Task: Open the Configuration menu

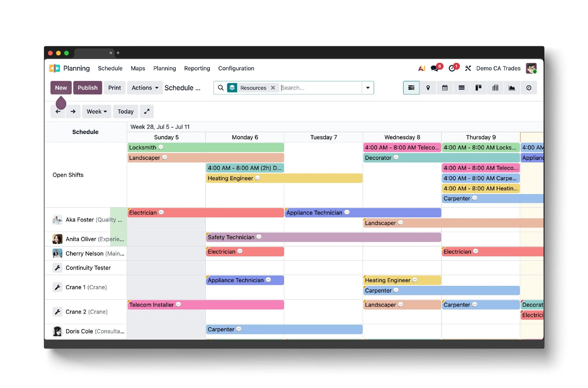Action: click(x=236, y=68)
